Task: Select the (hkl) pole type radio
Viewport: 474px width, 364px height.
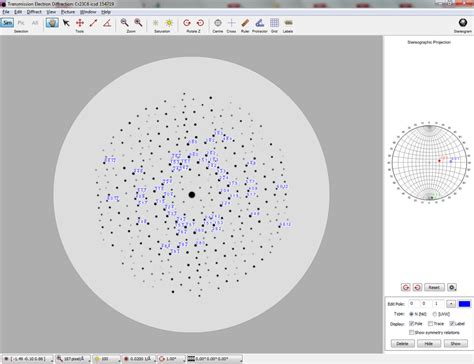Action: click(x=412, y=314)
